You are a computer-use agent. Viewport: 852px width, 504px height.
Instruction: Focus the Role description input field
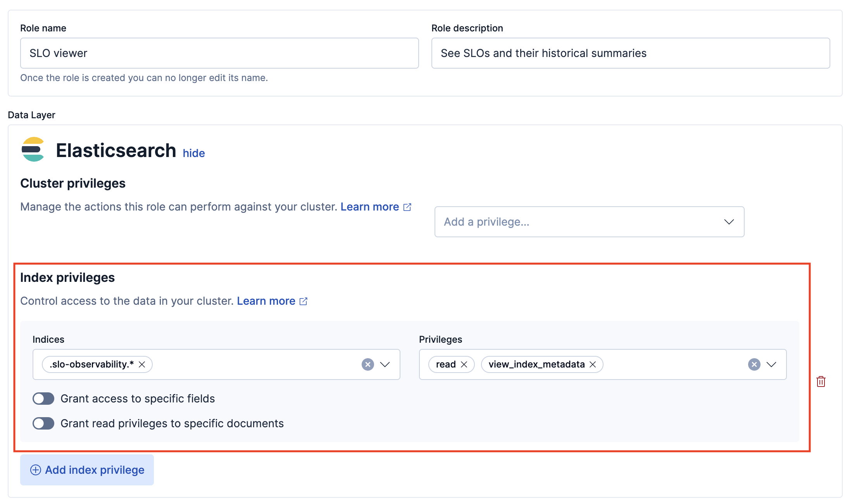pos(631,53)
